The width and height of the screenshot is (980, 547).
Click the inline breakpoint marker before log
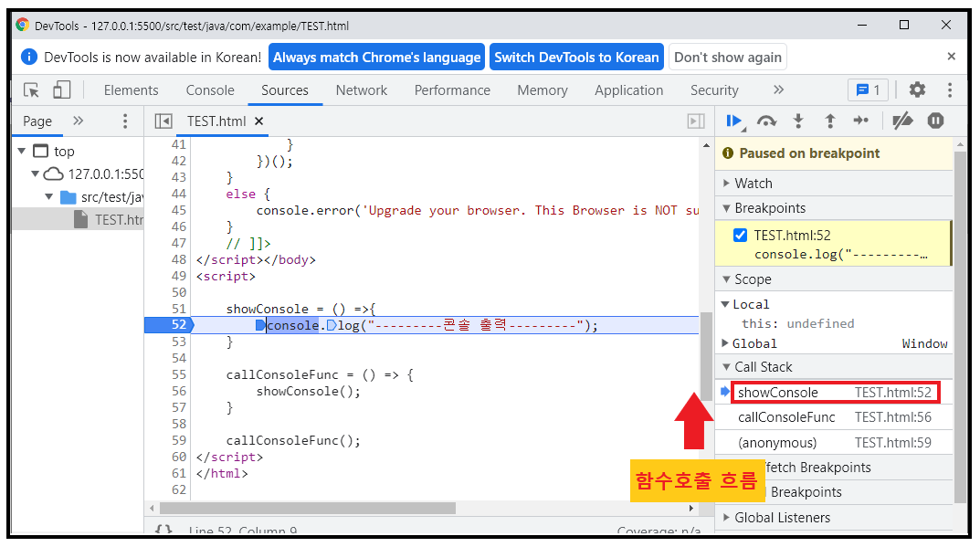332,325
